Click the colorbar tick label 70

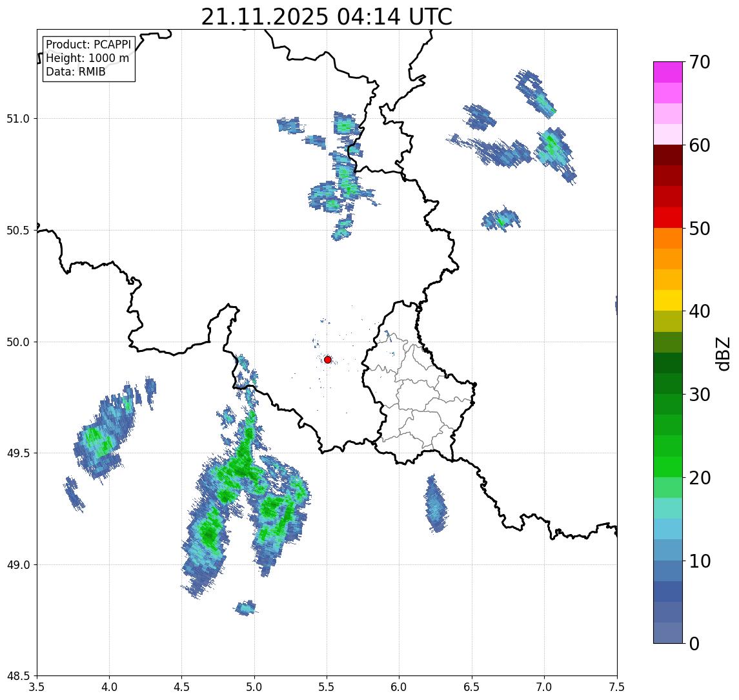(700, 62)
